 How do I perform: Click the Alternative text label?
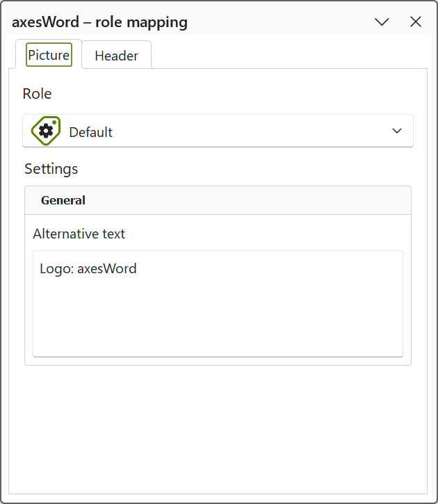(79, 234)
